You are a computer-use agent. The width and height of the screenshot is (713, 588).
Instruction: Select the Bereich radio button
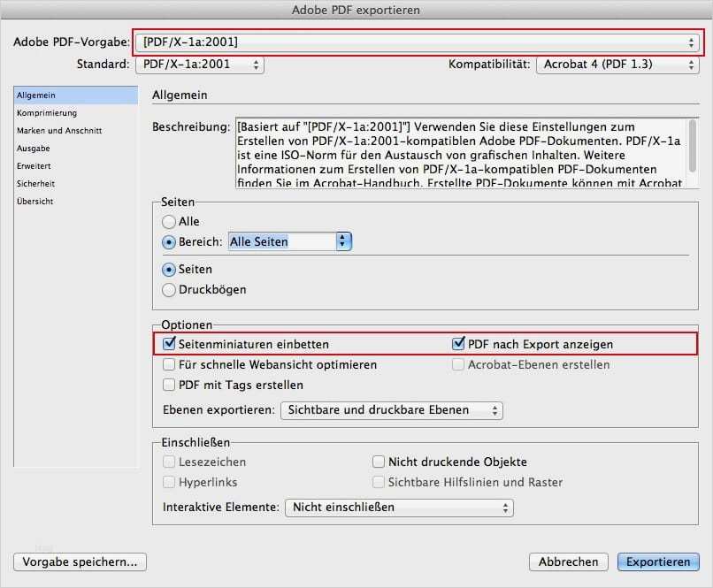[x=169, y=242]
